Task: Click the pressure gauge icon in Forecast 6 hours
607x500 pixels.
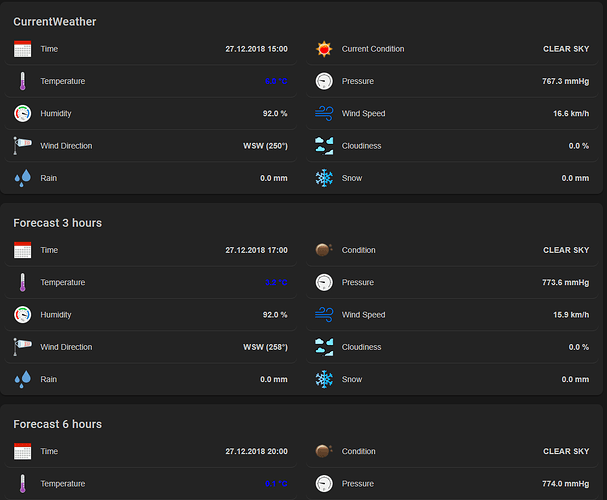Action: (x=323, y=483)
